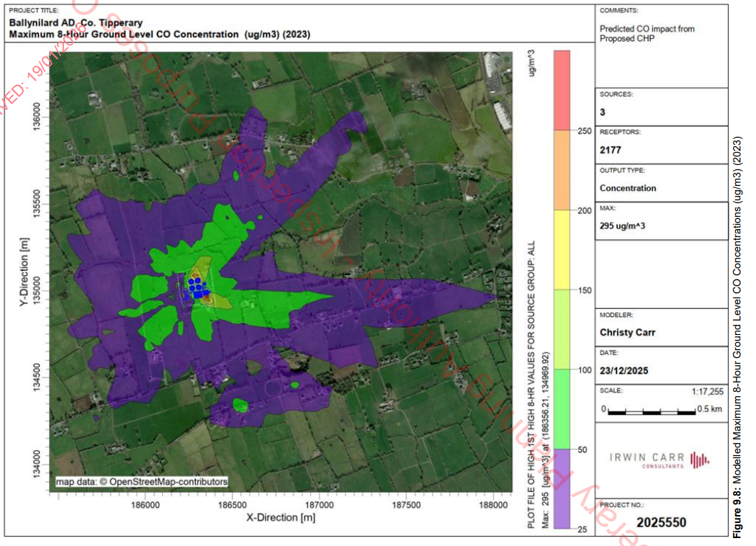756x546 pixels.
Task: Select the yellow legend band between 150 and 200
Action: [562, 250]
